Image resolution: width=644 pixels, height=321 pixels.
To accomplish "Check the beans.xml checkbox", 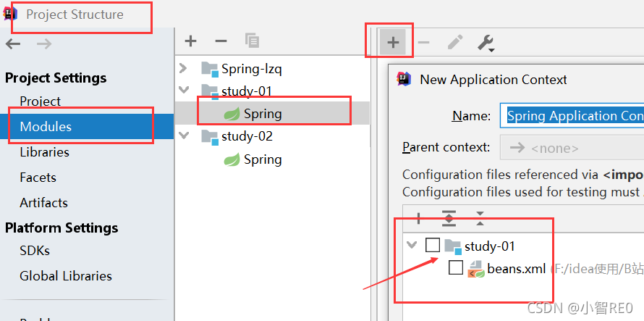I will [x=455, y=268].
